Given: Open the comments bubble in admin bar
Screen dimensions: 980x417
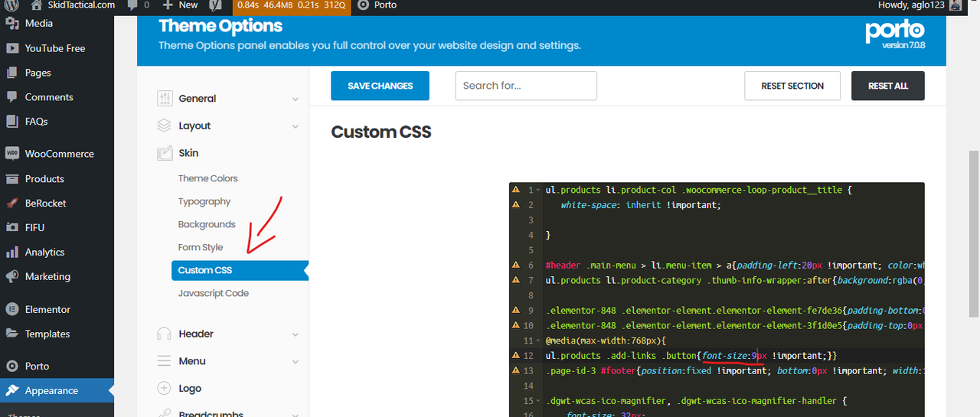Looking at the screenshot, I should (x=139, y=5).
